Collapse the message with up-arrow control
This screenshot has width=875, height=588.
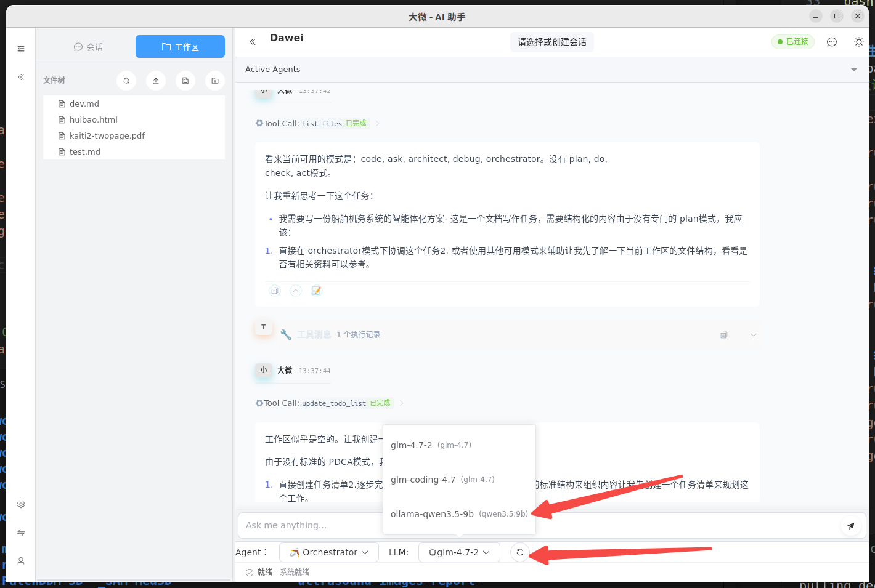[x=296, y=290]
